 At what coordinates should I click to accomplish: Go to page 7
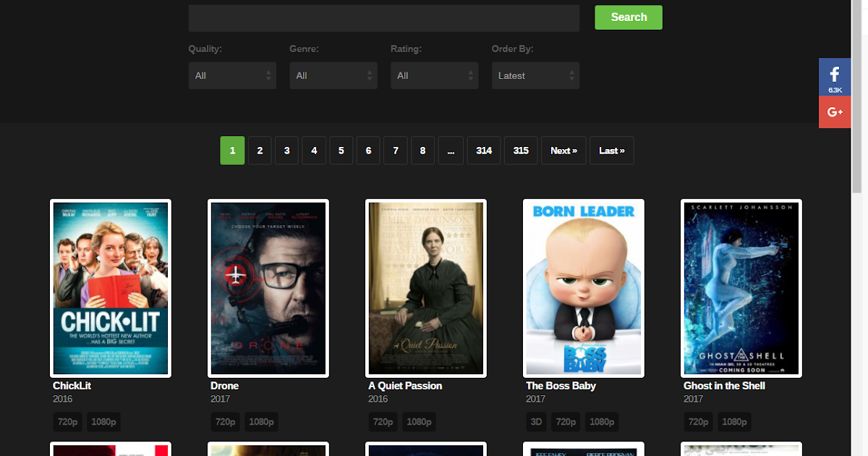(396, 151)
